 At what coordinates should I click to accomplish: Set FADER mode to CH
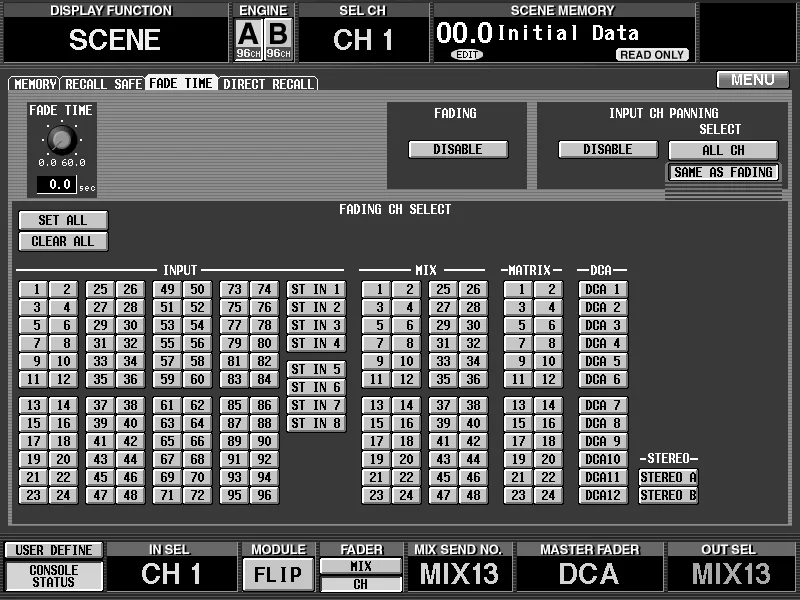click(x=361, y=584)
